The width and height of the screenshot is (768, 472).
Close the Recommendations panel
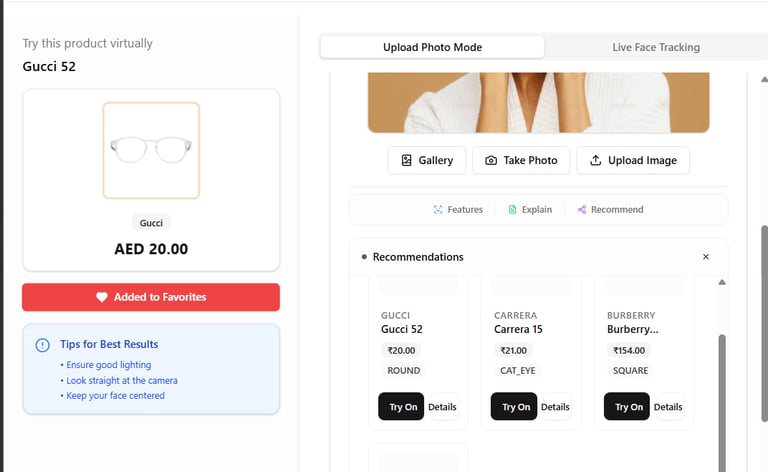point(706,257)
